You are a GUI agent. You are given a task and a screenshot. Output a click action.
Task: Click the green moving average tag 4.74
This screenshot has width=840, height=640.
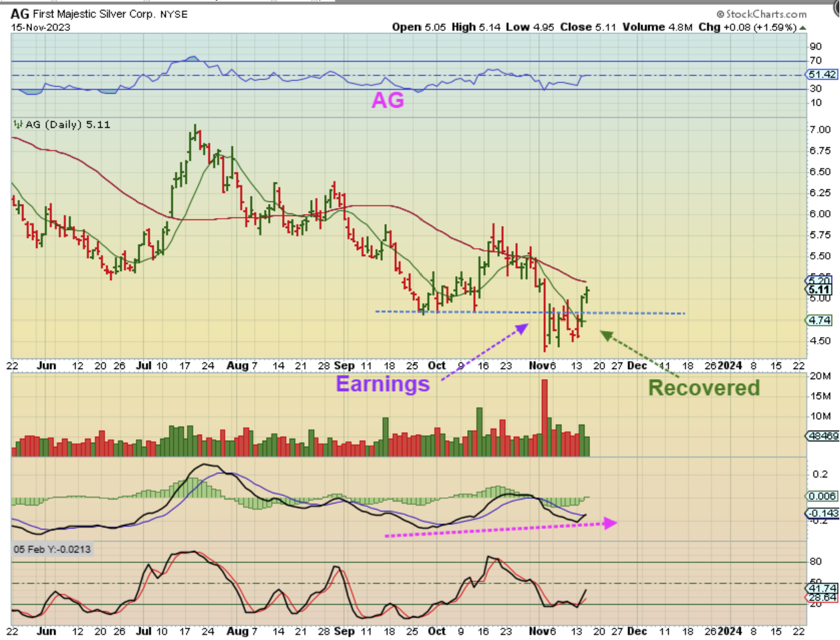point(820,320)
